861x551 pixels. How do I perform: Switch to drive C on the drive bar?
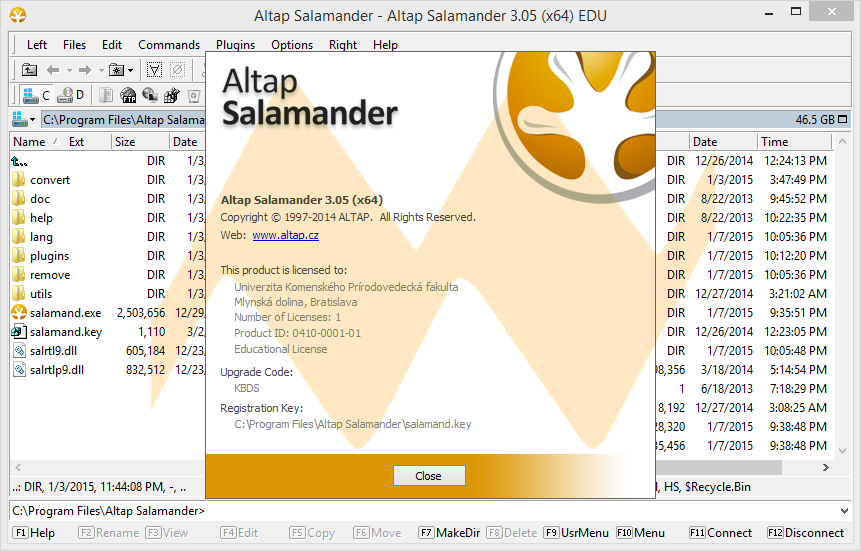tap(36, 96)
